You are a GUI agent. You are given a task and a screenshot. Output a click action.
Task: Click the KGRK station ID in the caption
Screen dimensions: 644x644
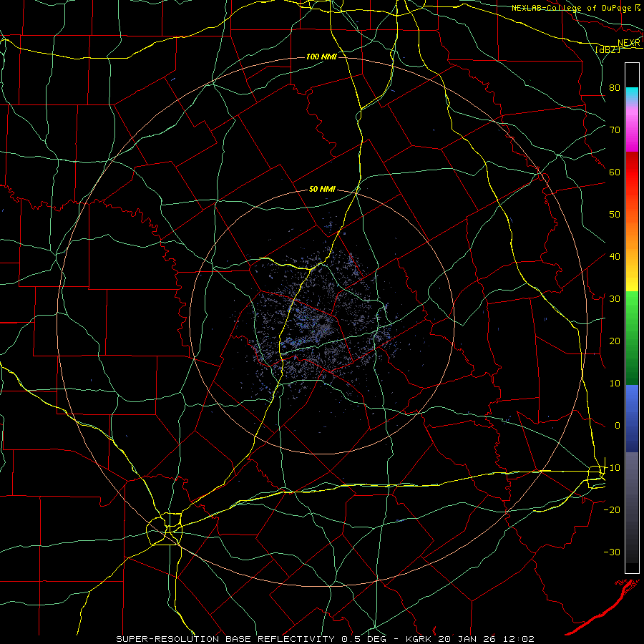[419, 639]
